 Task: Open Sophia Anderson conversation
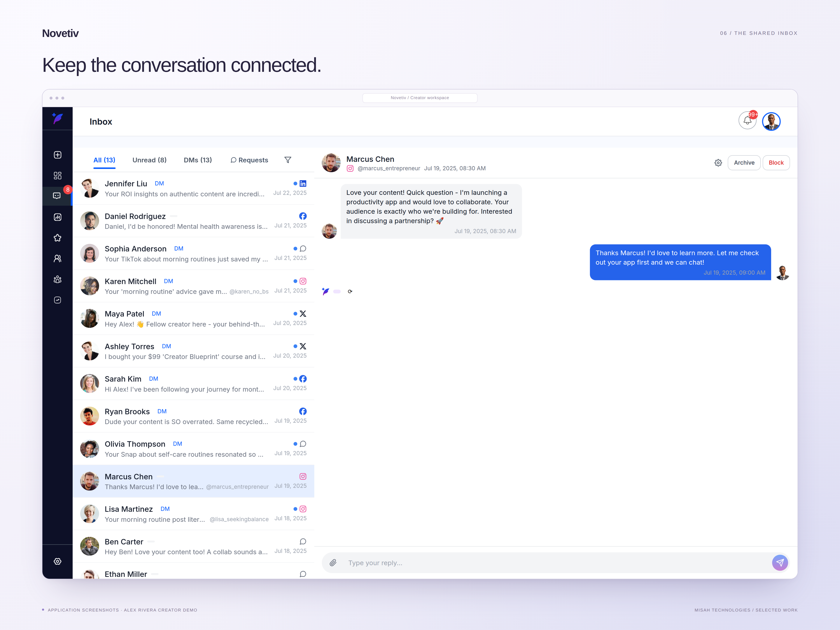coord(193,254)
